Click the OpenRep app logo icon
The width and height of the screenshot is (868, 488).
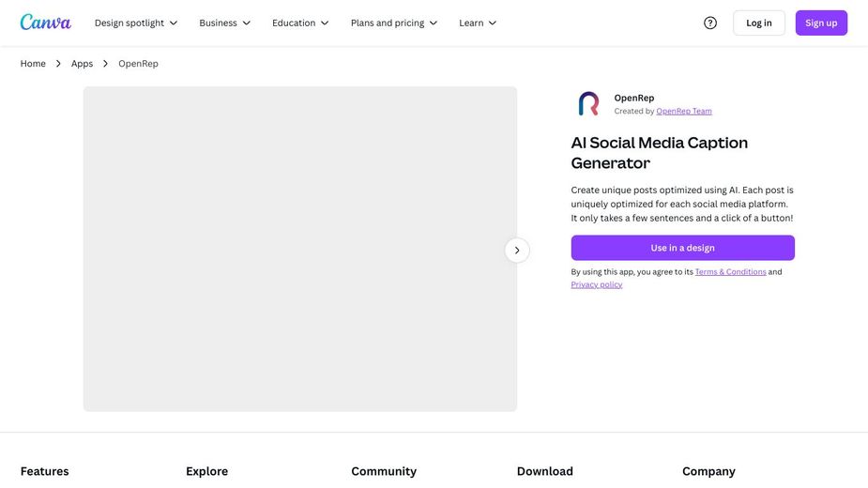588,104
